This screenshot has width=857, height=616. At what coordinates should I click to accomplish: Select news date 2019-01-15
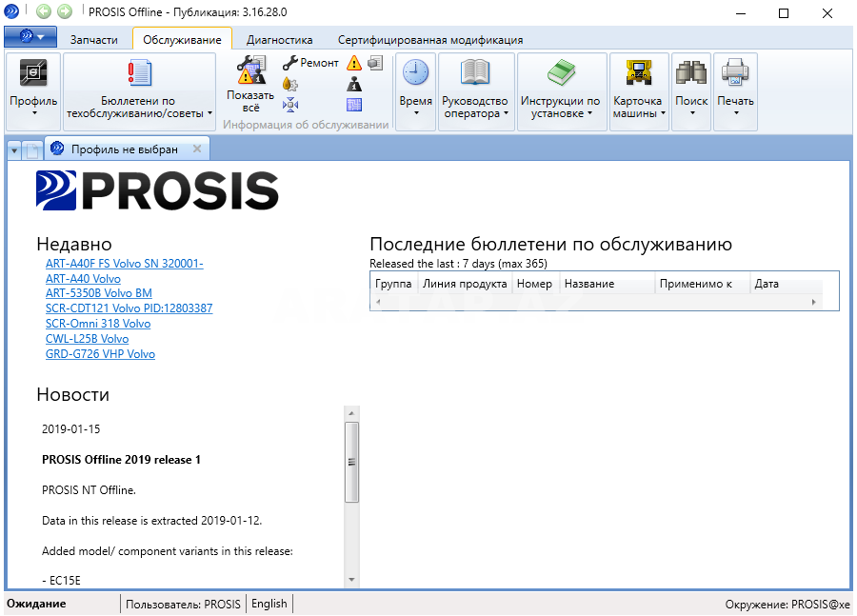point(71,429)
